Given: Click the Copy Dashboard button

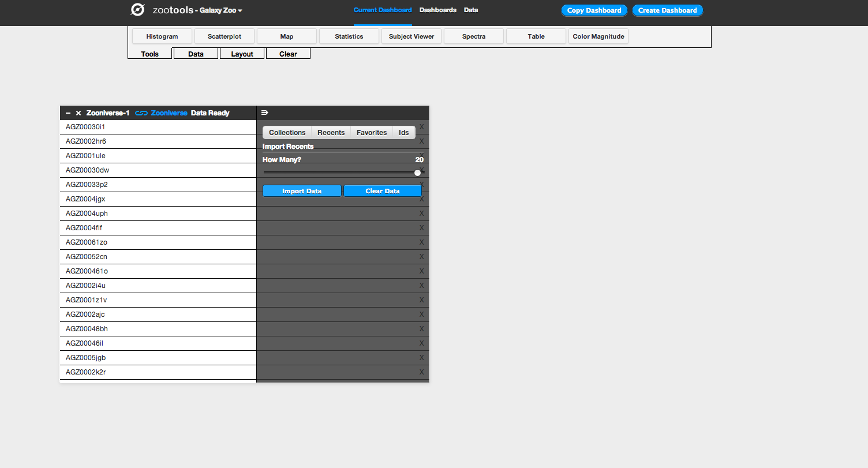Looking at the screenshot, I should coord(594,10).
